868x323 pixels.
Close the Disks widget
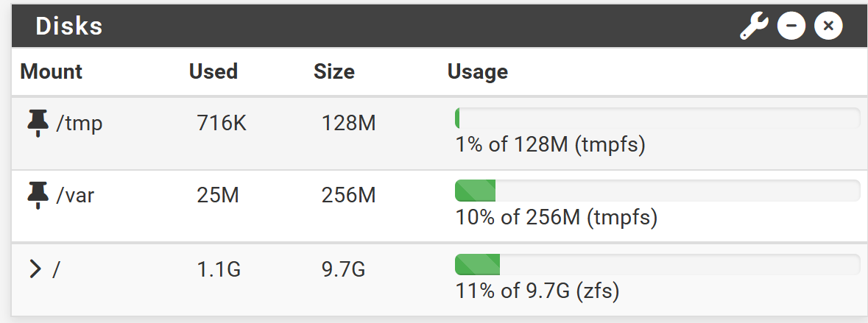tap(828, 26)
